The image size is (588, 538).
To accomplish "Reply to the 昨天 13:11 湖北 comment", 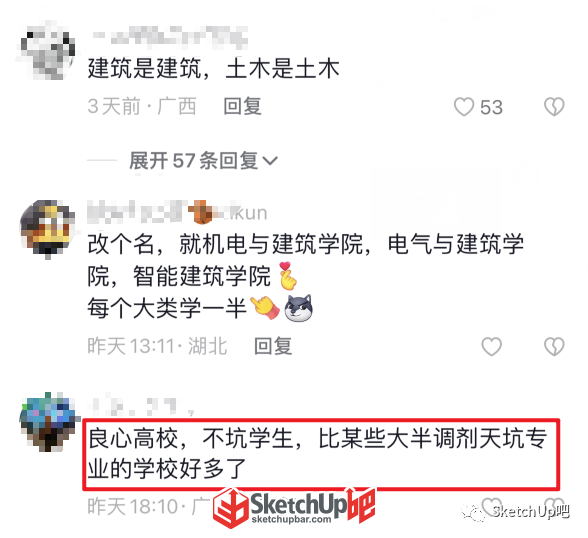I will 273,346.
